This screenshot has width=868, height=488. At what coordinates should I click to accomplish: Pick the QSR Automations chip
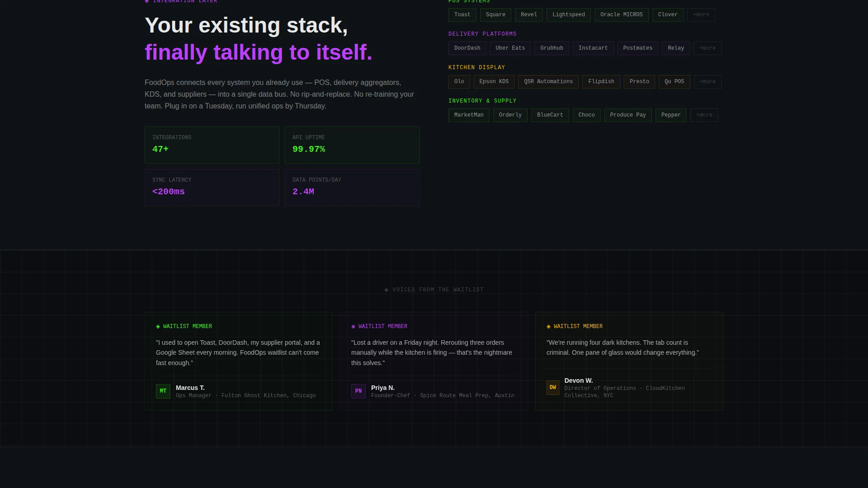coord(548,82)
